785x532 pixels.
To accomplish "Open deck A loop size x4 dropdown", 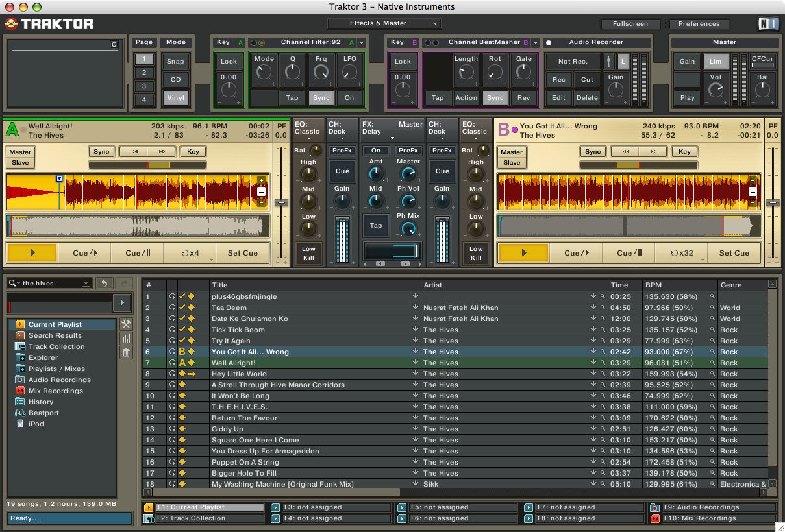I will coord(211,260).
